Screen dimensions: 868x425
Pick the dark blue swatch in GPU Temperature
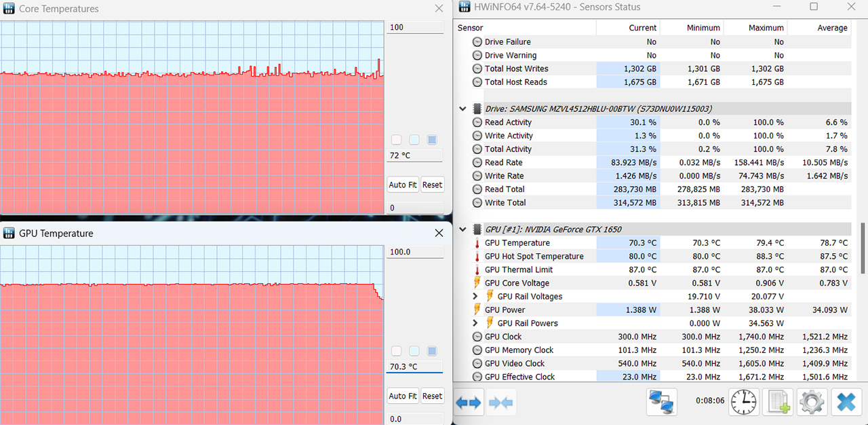pyautogui.click(x=432, y=351)
